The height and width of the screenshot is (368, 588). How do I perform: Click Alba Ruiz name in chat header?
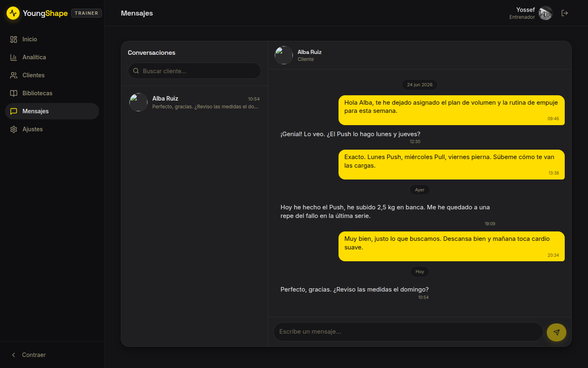click(310, 52)
